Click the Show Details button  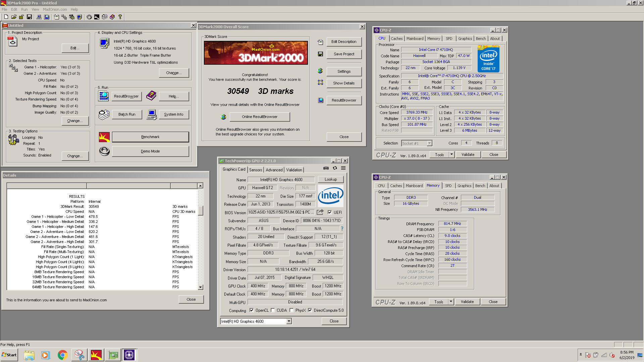[344, 83]
